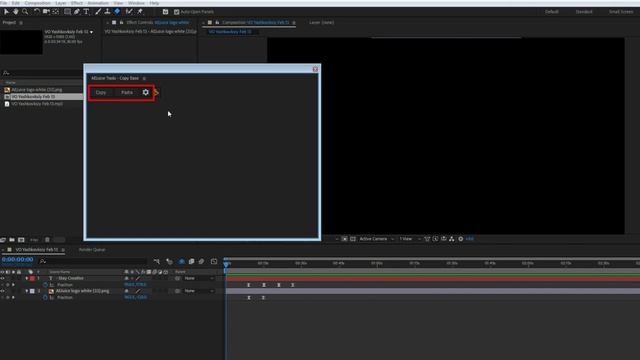This screenshot has width=640, height=360.
Task: Open the Help menu
Action: click(154, 3)
